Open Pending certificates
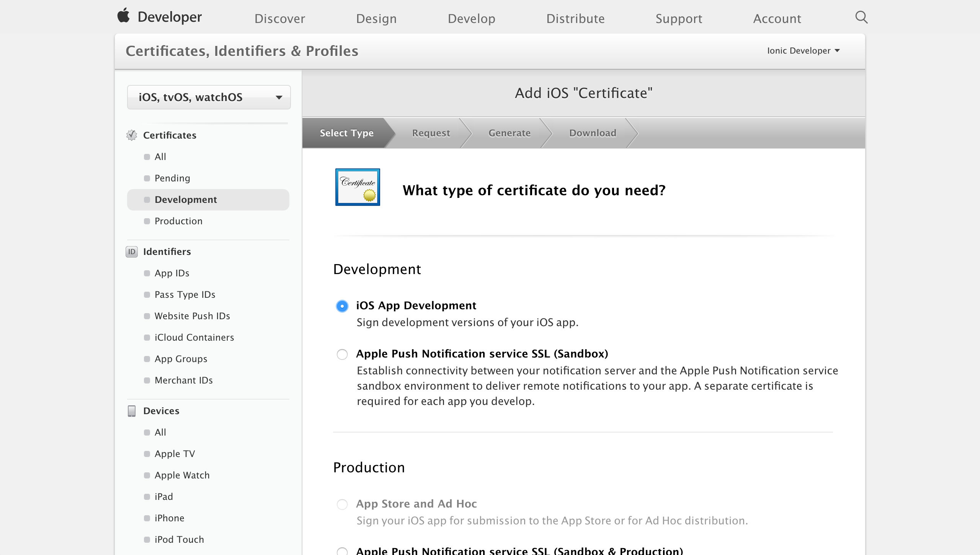Image resolution: width=980 pixels, height=555 pixels. [x=172, y=178]
